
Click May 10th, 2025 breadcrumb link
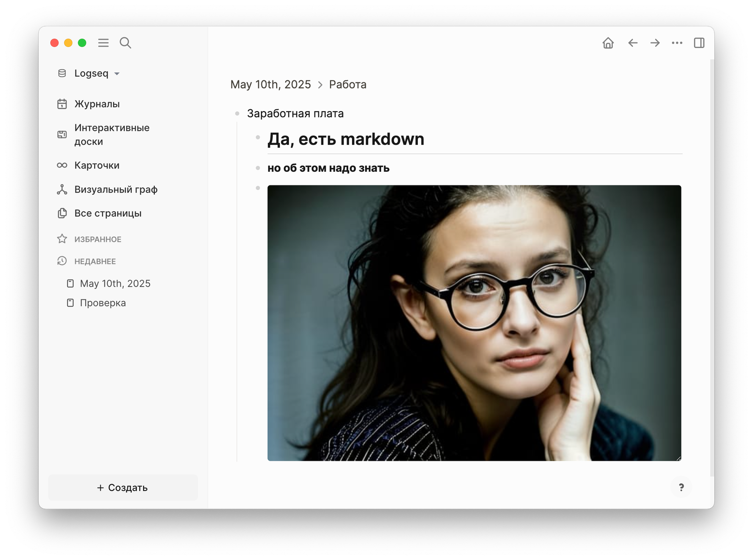pos(271,85)
